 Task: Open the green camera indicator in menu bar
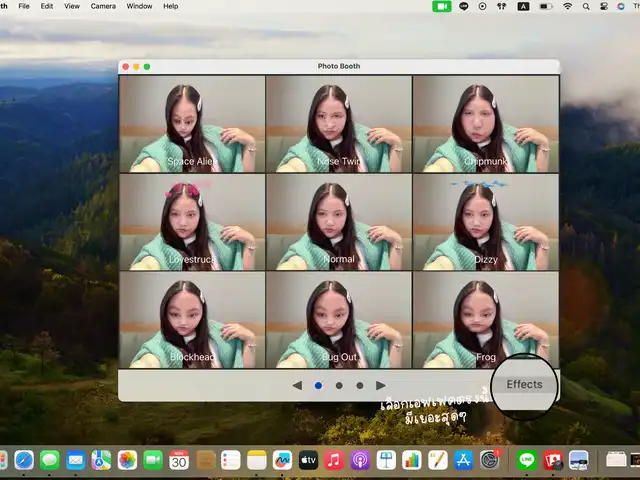click(x=442, y=6)
